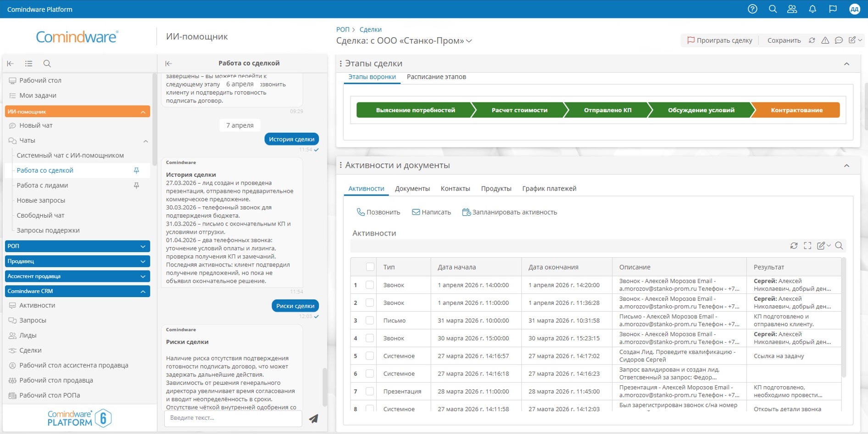Unpin the 'Работа со сделкой' chat
Screen dimensions: 868x434
coord(136,170)
